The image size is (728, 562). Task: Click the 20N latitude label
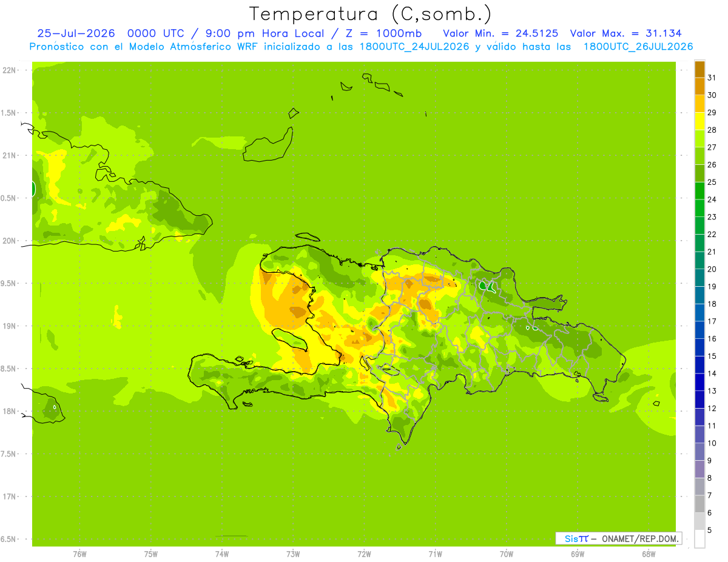(x=9, y=241)
